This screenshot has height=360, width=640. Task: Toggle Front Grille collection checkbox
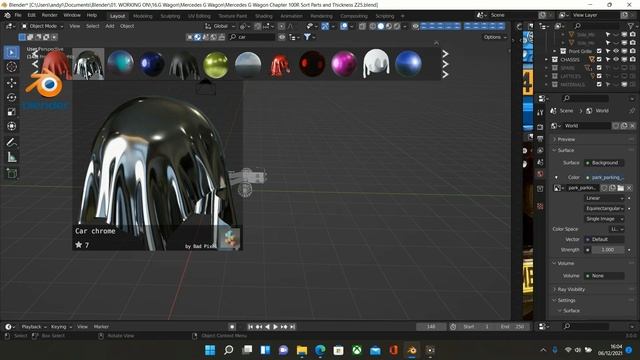599,51
